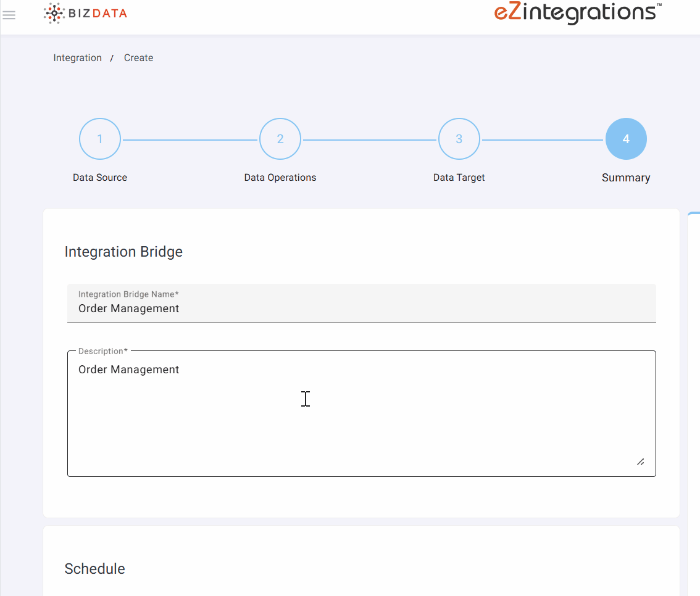Viewport: 700px width, 596px height.
Task: Go to step 1 circle
Action: 100,139
